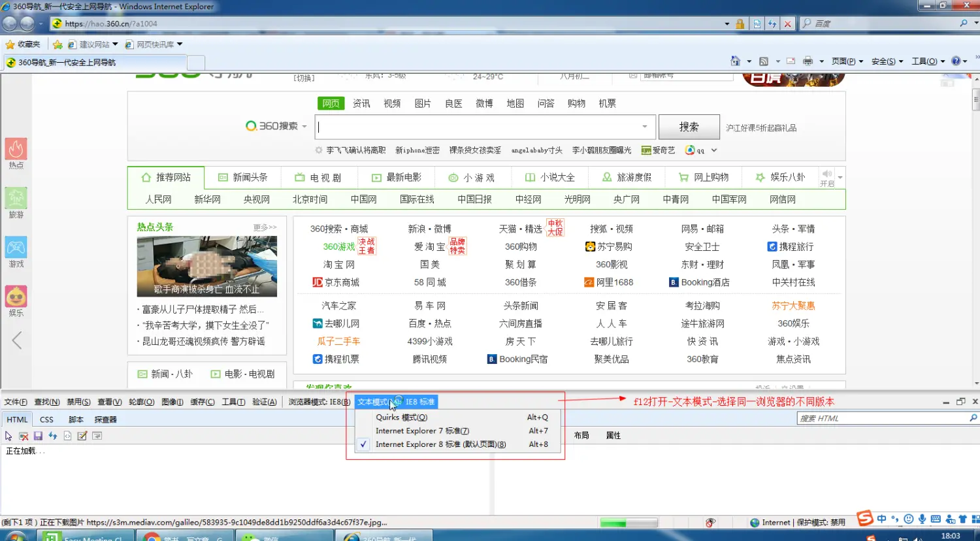Open search box autocomplete dropdown arrow

coord(645,127)
